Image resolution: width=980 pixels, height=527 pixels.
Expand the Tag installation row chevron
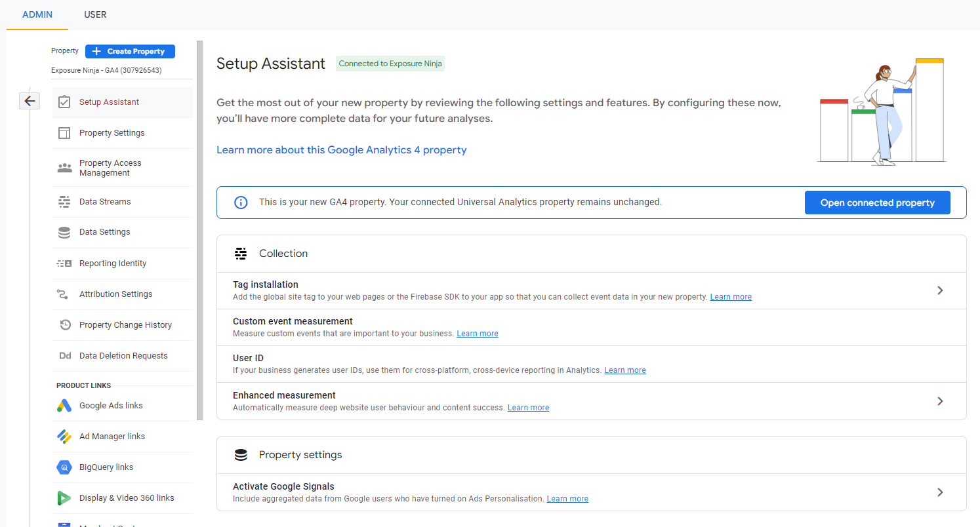(x=940, y=290)
